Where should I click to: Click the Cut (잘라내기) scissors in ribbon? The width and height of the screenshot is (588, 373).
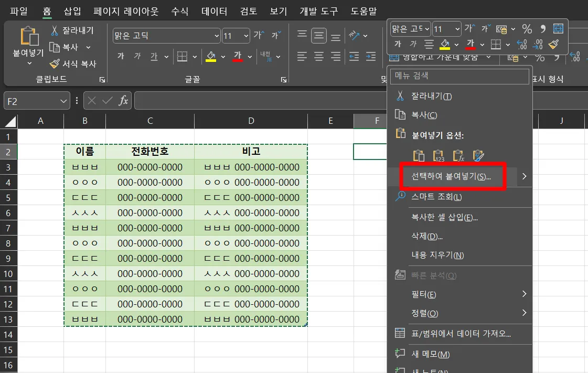[55, 30]
